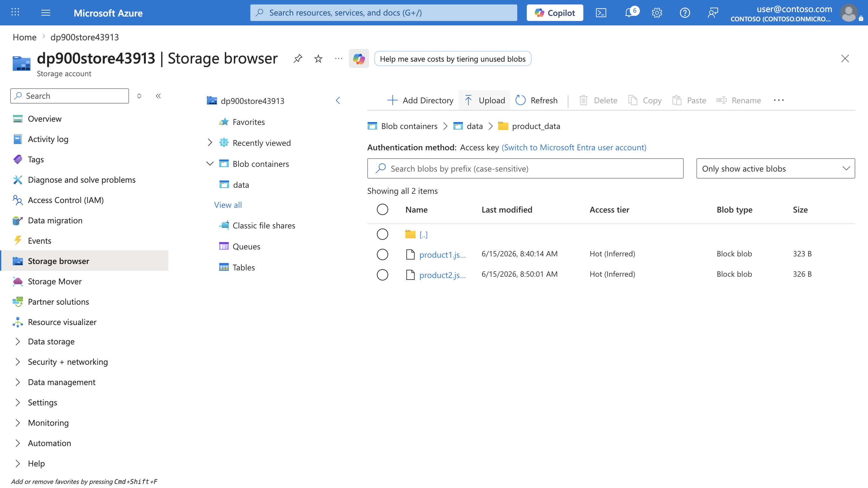Click the Copilot button in header
Screen dimensions: 868x488
tap(555, 13)
